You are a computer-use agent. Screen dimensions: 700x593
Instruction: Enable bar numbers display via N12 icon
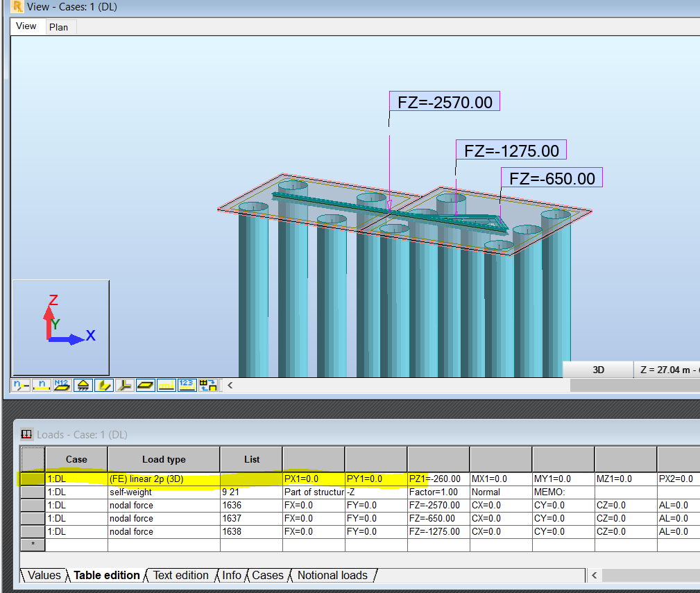tap(62, 385)
